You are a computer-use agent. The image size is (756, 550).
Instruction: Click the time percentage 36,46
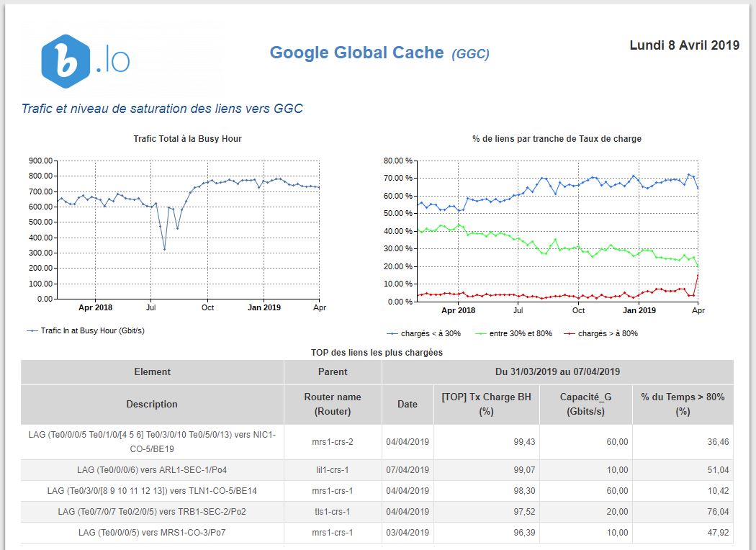(x=718, y=441)
